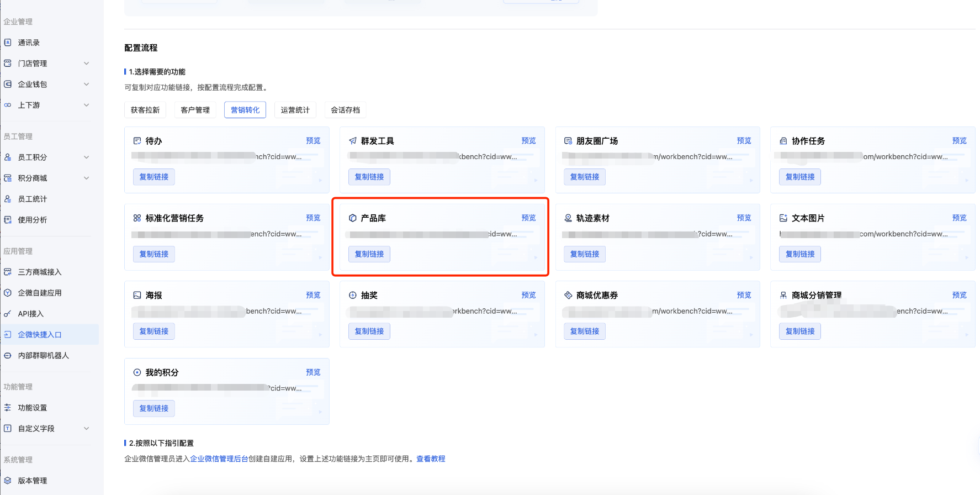
Task: Expand the 员工积分 submenu chevron
Action: [87, 157]
